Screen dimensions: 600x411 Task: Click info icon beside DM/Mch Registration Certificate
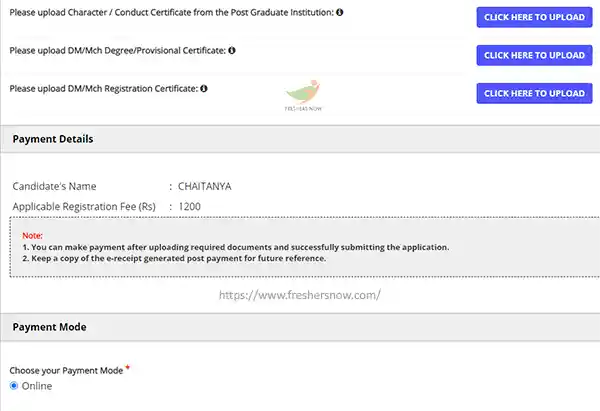point(204,88)
